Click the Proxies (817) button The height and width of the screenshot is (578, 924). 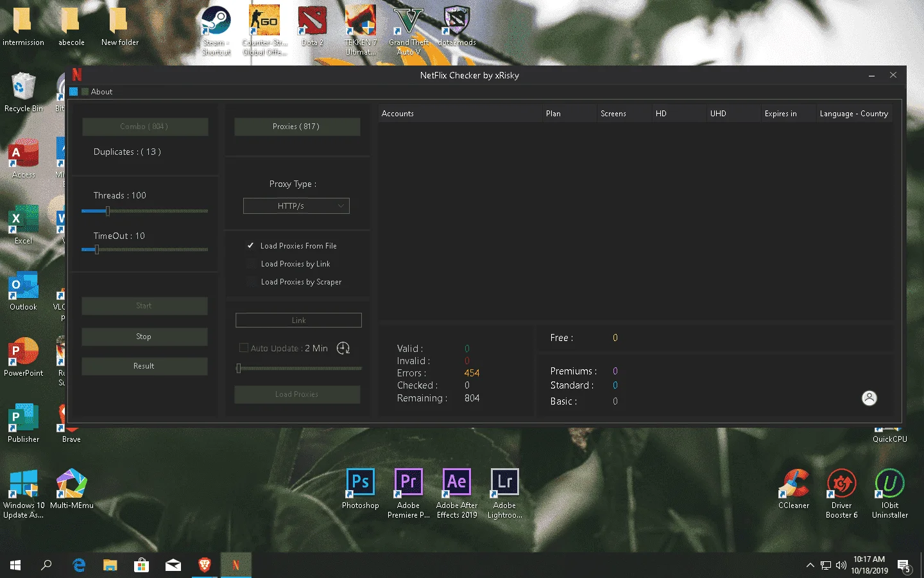[297, 127]
